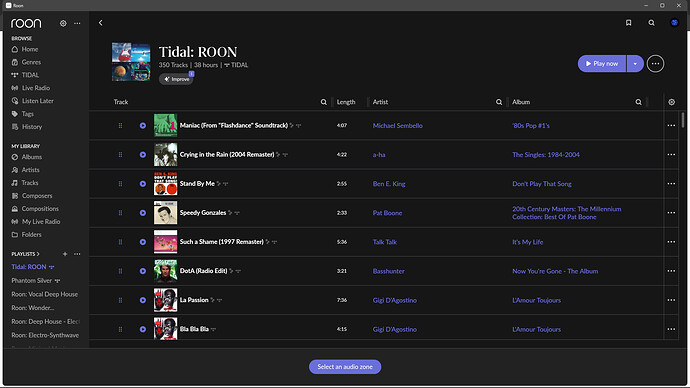This screenshot has height=388, width=690.
Task: Add a new playlist with the plus icon
Action: (x=65, y=254)
